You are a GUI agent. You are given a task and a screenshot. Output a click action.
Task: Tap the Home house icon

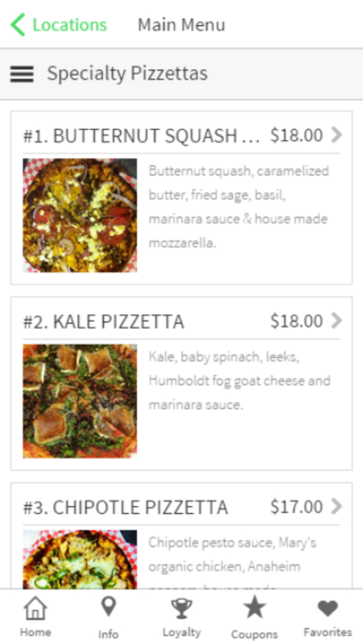(35, 609)
